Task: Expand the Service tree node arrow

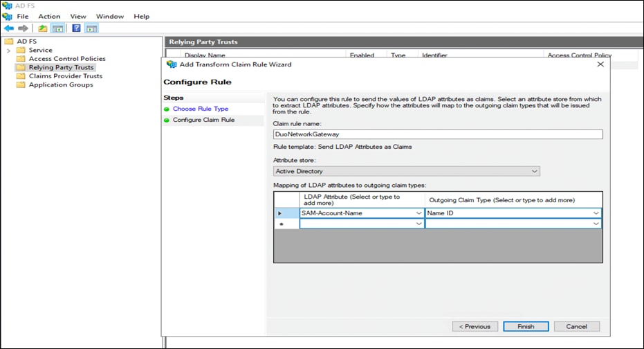Action: pyautogui.click(x=9, y=51)
